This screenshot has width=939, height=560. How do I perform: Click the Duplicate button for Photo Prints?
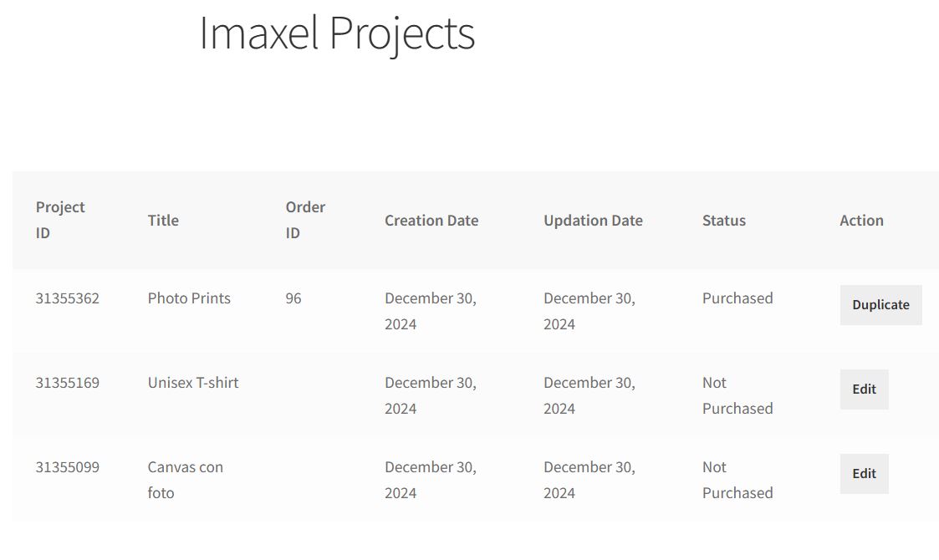[880, 305]
